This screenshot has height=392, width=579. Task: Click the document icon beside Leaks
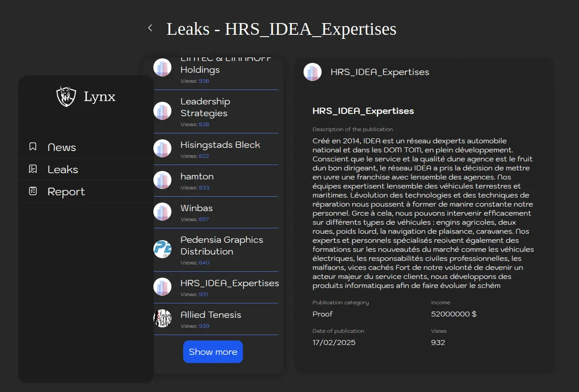[x=33, y=169]
